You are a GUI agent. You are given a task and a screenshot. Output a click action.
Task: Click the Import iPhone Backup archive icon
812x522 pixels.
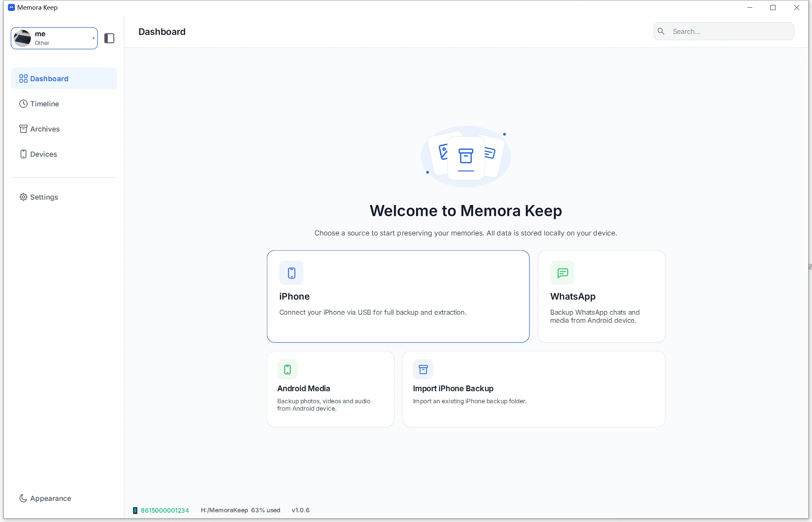point(423,369)
